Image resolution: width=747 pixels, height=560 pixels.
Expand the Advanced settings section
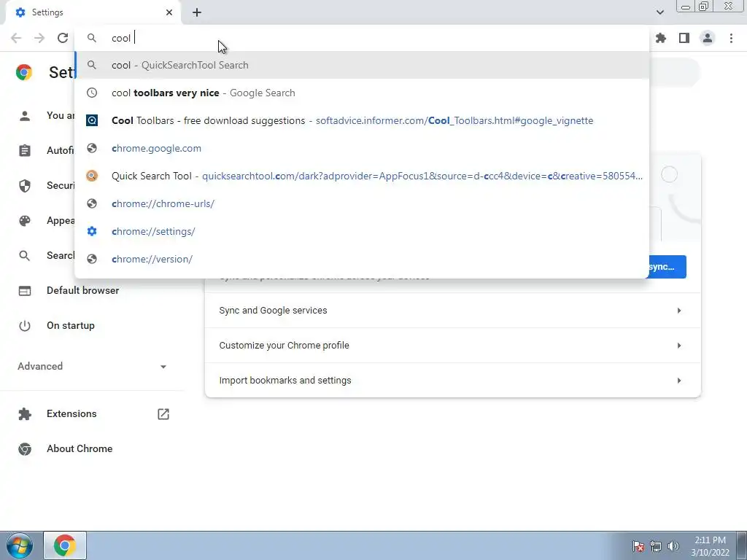point(92,366)
